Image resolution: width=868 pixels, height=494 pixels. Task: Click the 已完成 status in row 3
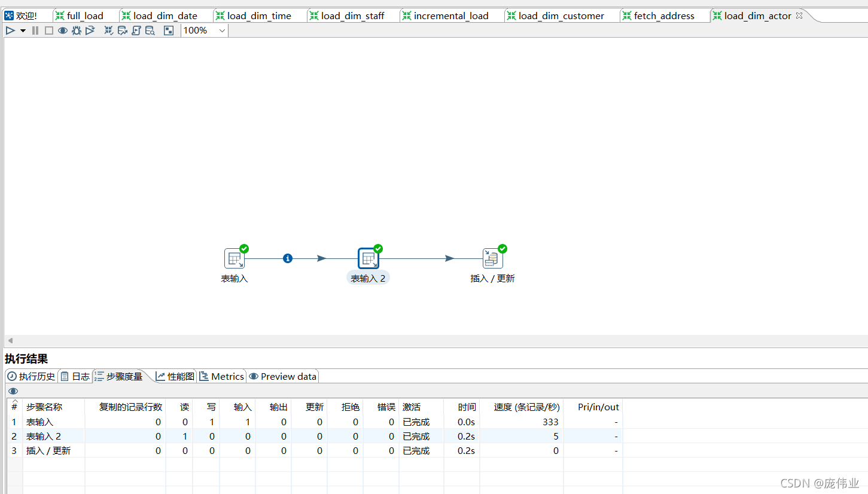(x=416, y=450)
